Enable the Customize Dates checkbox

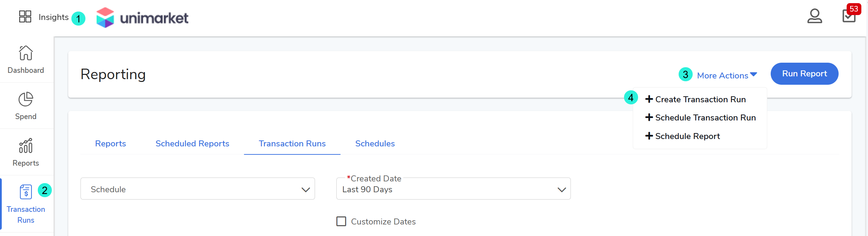click(x=341, y=221)
